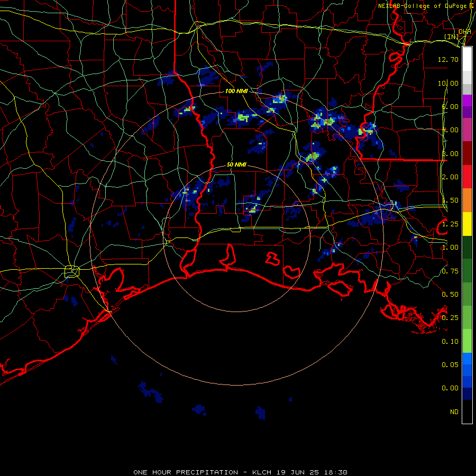Screen dimensions: 476x476
Task: Click the [IN] units label
Action: tap(451, 36)
